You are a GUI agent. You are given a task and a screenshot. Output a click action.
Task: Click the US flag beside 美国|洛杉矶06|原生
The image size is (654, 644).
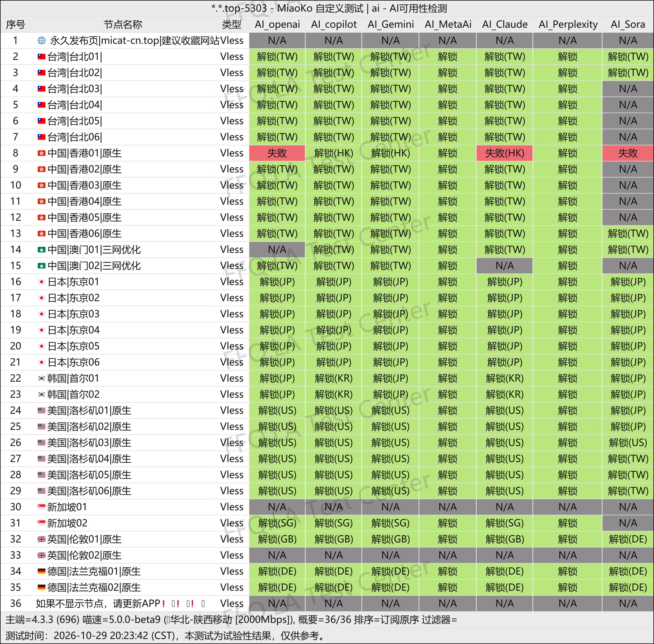(41, 491)
